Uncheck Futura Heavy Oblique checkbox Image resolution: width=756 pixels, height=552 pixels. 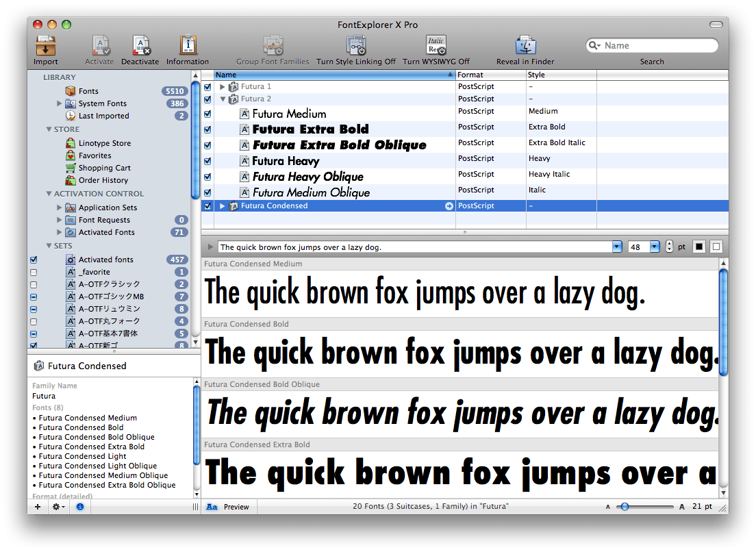tap(207, 177)
